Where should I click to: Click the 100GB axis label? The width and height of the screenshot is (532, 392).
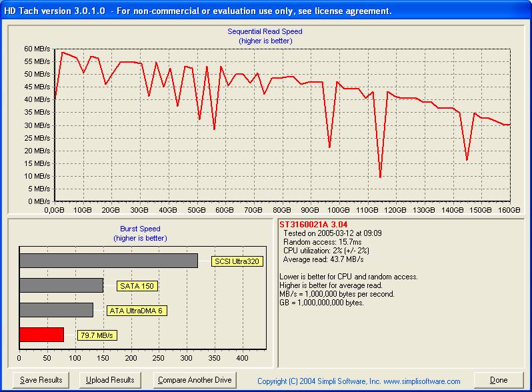338,210
